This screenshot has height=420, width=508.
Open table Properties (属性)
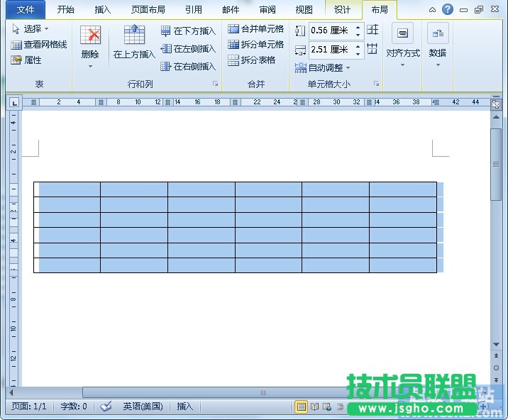click(27, 60)
